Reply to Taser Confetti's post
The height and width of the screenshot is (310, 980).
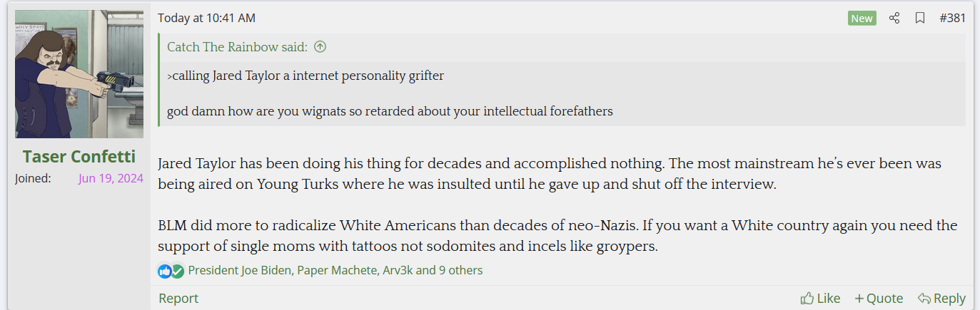pyautogui.click(x=941, y=298)
